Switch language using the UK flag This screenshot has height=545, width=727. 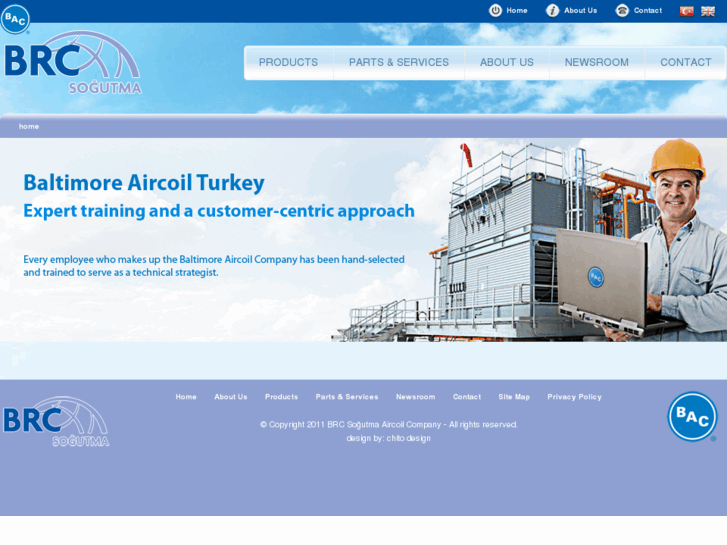coord(708,11)
